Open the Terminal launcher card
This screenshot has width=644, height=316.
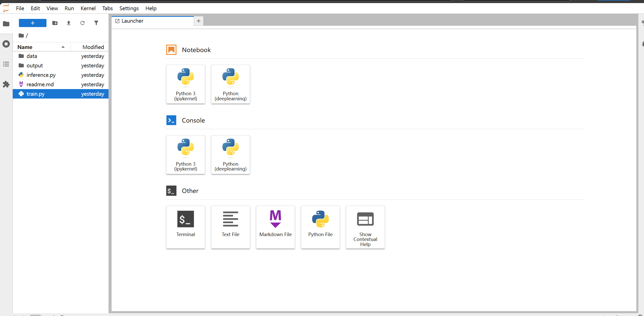(x=185, y=227)
